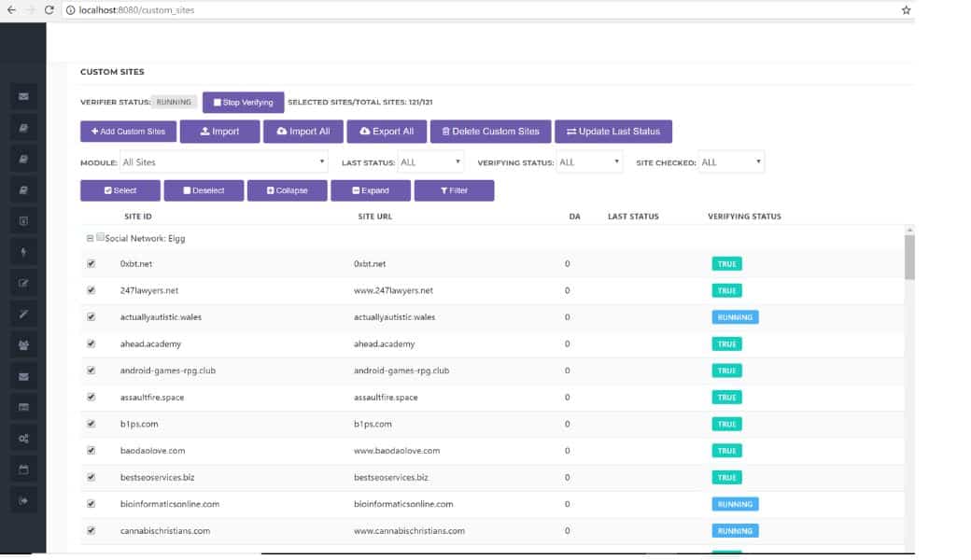The height and width of the screenshot is (560, 971).
Task: Click the Select button
Action: [120, 190]
